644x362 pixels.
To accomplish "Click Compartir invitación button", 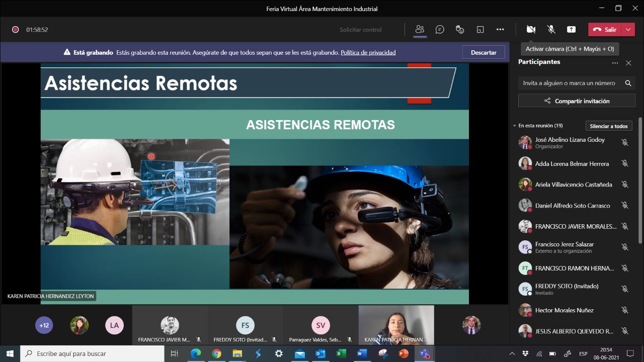I will [577, 101].
